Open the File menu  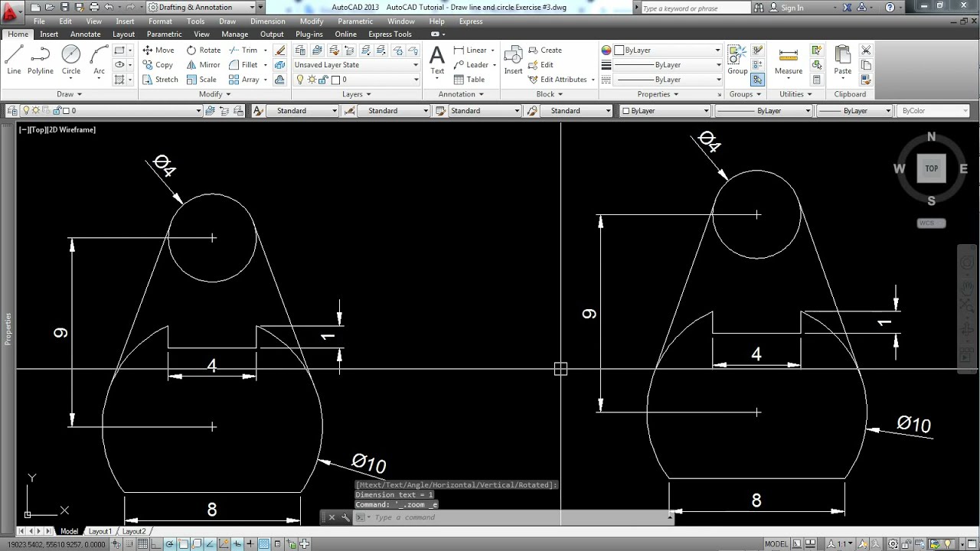[x=39, y=21]
